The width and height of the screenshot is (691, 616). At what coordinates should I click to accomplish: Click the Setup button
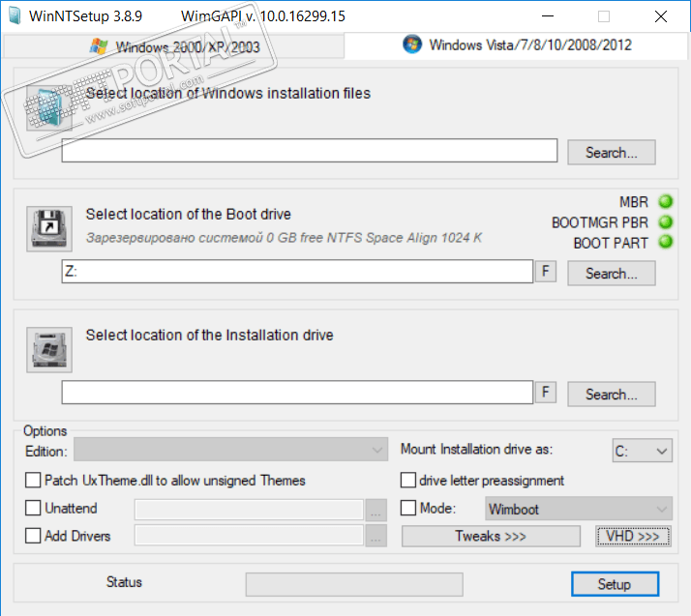pos(615,584)
